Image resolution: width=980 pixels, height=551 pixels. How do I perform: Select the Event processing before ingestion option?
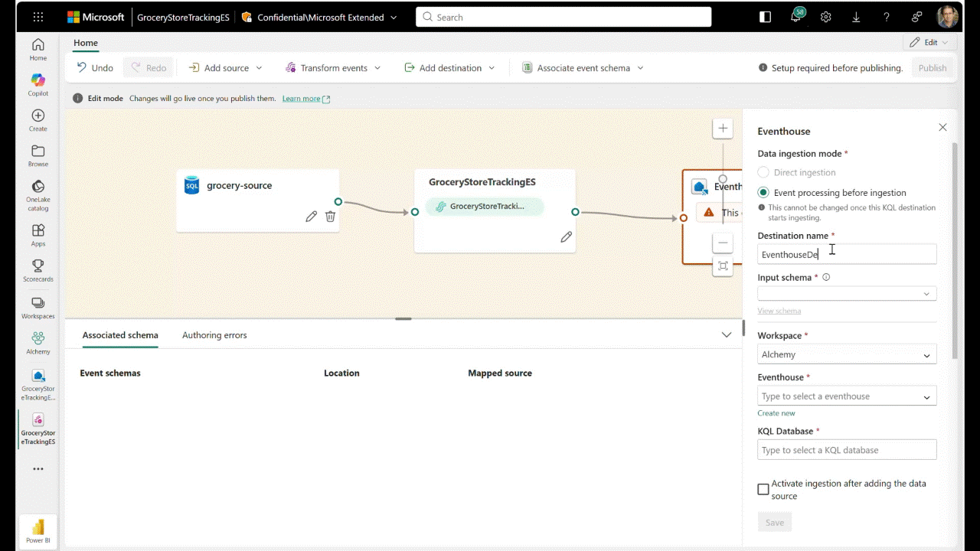[x=763, y=192]
